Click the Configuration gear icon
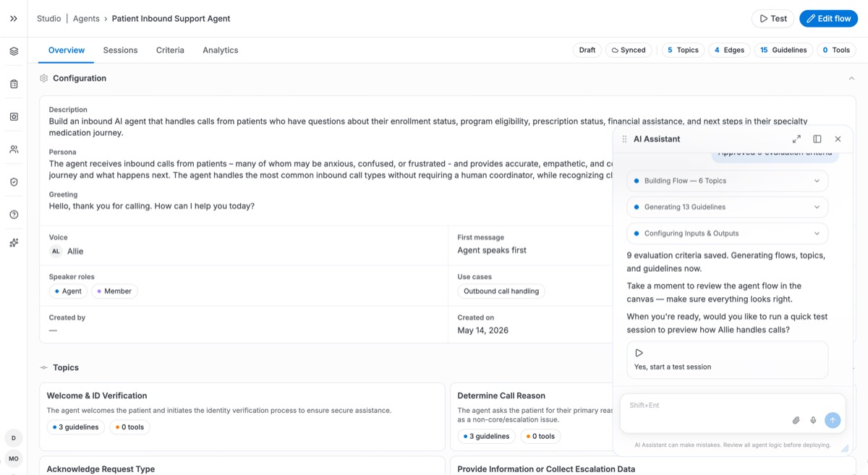 point(44,78)
